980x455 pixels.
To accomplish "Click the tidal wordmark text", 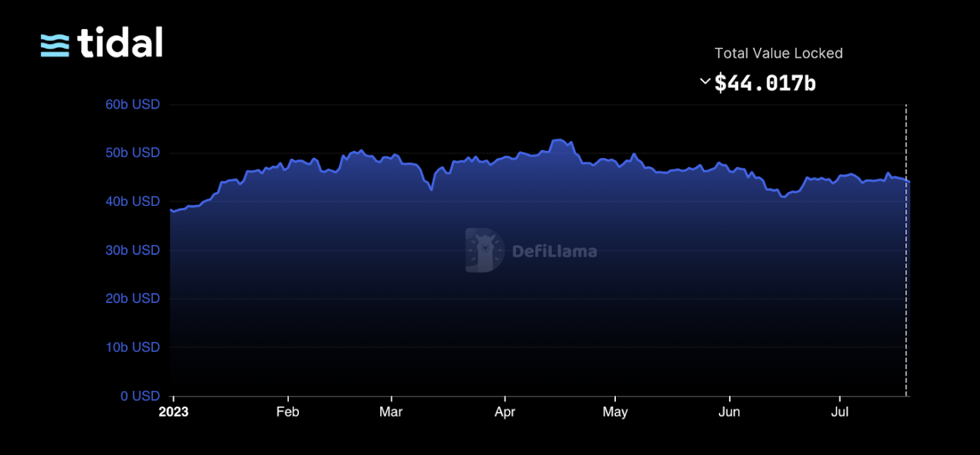I will 120,44.
